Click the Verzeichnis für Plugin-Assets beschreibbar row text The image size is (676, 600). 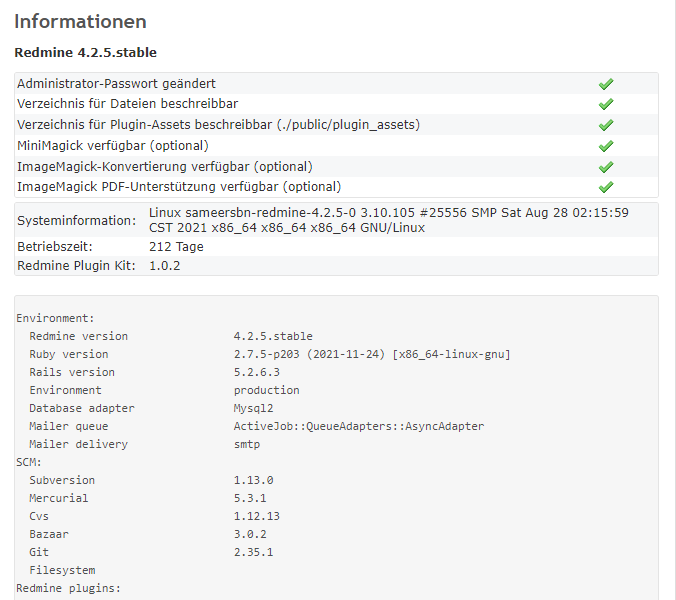218,125
